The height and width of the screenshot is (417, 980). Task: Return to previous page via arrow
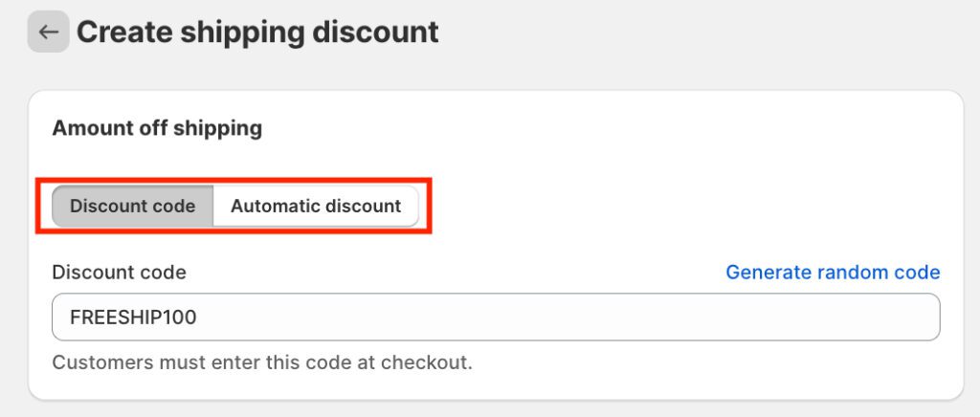point(48,32)
